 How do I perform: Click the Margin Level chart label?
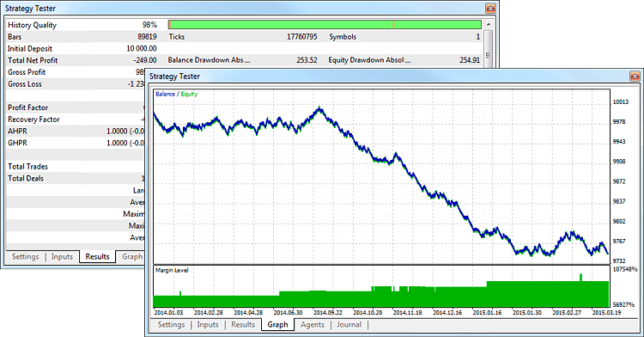pyautogui.click(x=172, y=271)
